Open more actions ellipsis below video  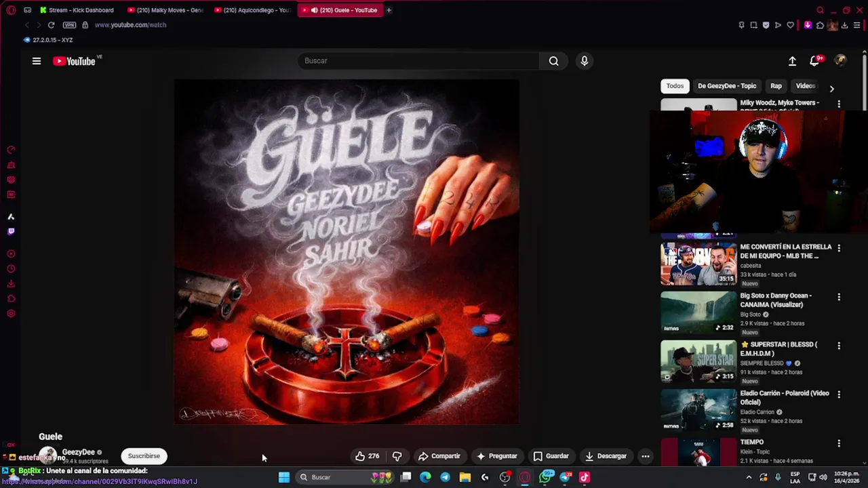pos(646,456)
